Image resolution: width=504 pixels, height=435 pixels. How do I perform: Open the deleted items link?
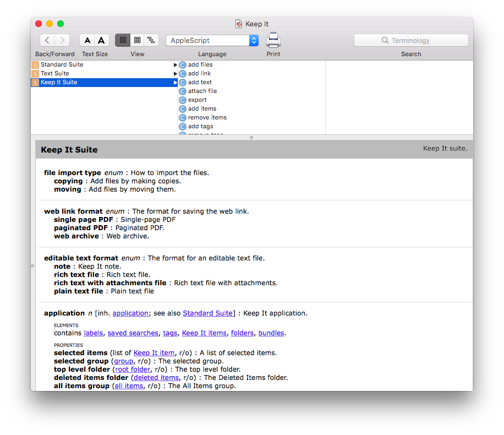pos(156,378)
